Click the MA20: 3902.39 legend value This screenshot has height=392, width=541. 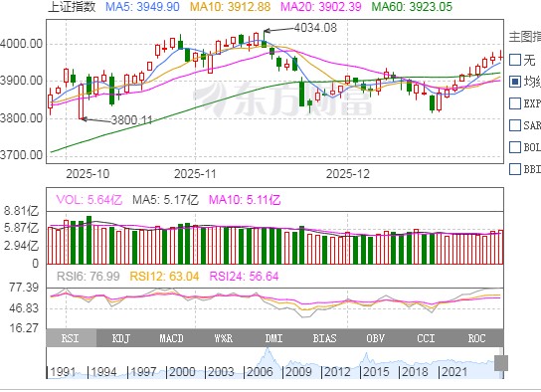(321, 7)
